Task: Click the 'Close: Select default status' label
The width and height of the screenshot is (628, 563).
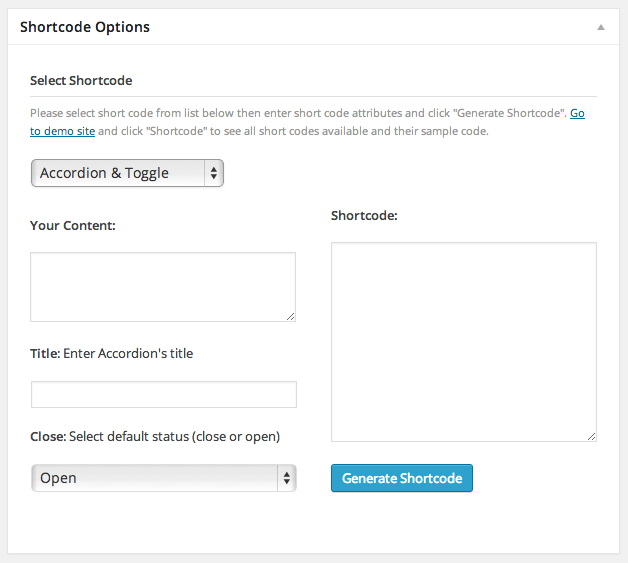Action: 155,436
